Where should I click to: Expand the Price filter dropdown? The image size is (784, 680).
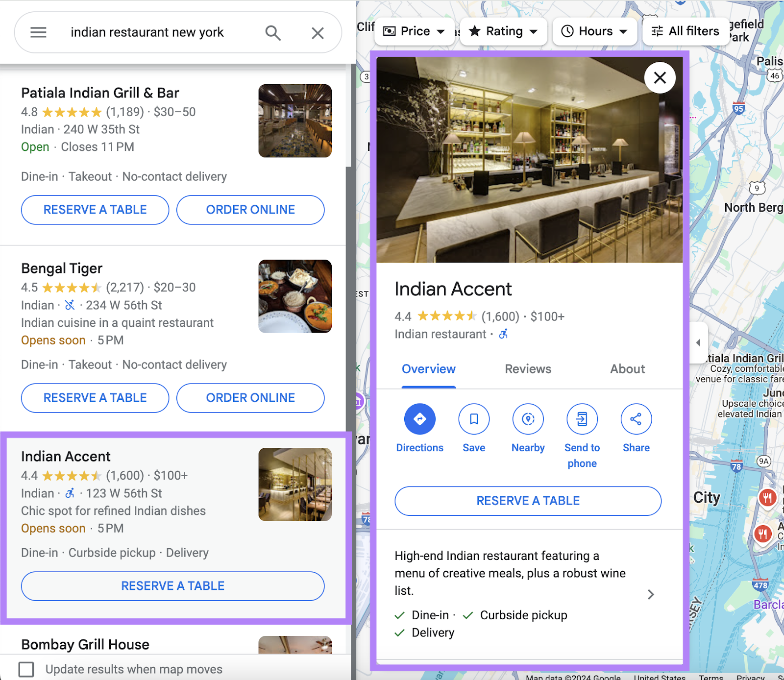pyautogui.click(x=414, y=31)
